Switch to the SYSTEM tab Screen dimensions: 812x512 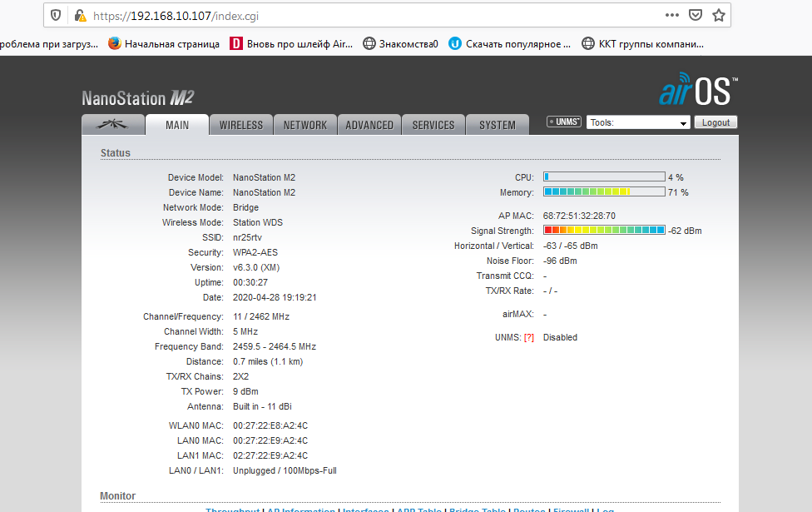pos(498,125)
